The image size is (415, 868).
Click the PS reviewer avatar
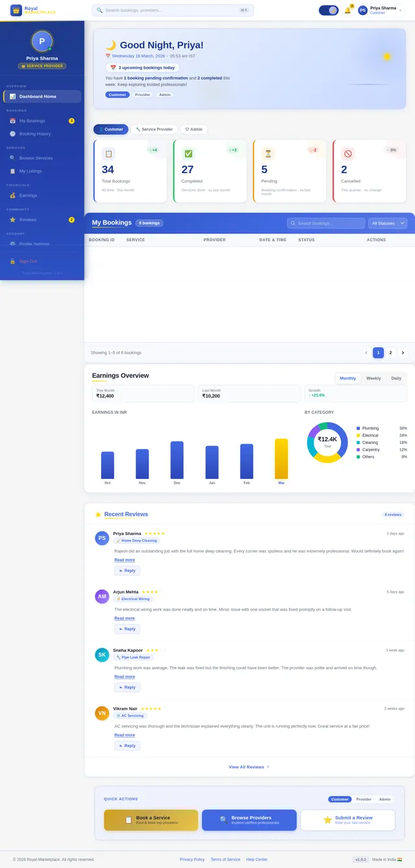(x=102, y=538)
